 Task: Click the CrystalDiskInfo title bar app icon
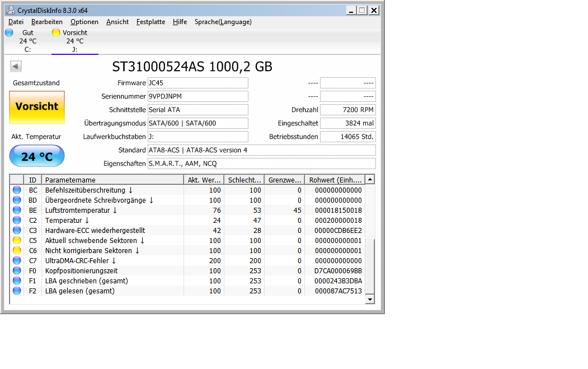pos(11,10)
